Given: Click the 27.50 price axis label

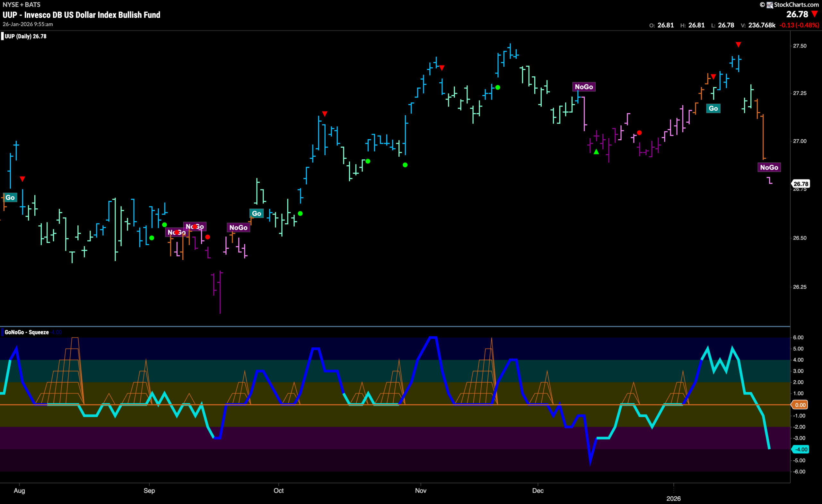Looking at the screenshot, I should pyautogui.click(x=800, y=46).
